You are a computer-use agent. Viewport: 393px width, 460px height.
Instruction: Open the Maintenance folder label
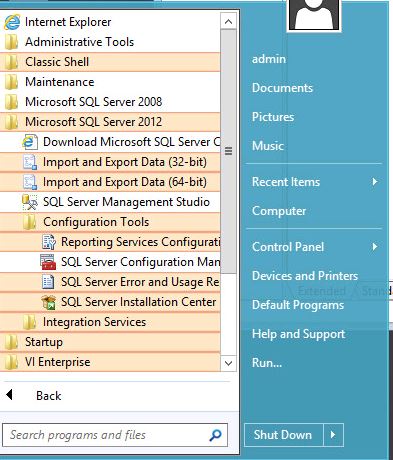tap(60, 82)
